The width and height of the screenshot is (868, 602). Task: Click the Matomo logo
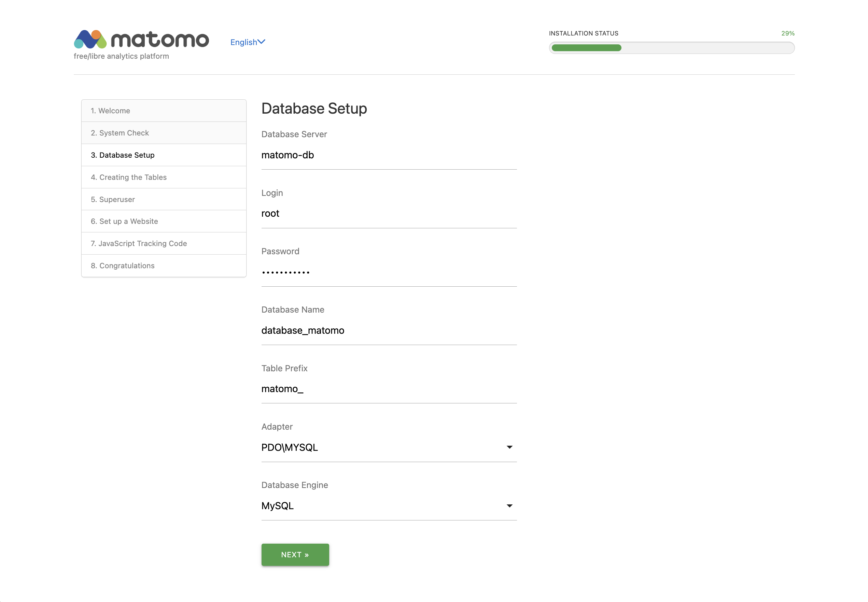[141, 40]
